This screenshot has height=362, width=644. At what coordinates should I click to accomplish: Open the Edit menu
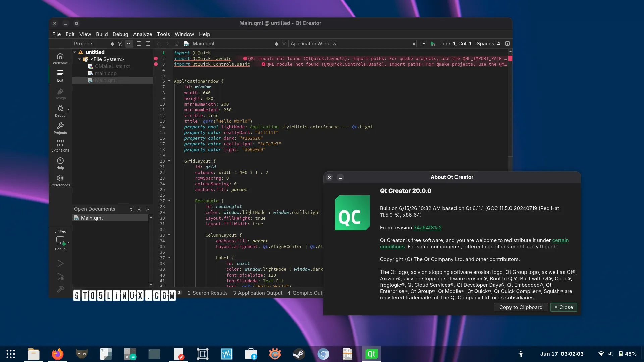click(70, 34)
